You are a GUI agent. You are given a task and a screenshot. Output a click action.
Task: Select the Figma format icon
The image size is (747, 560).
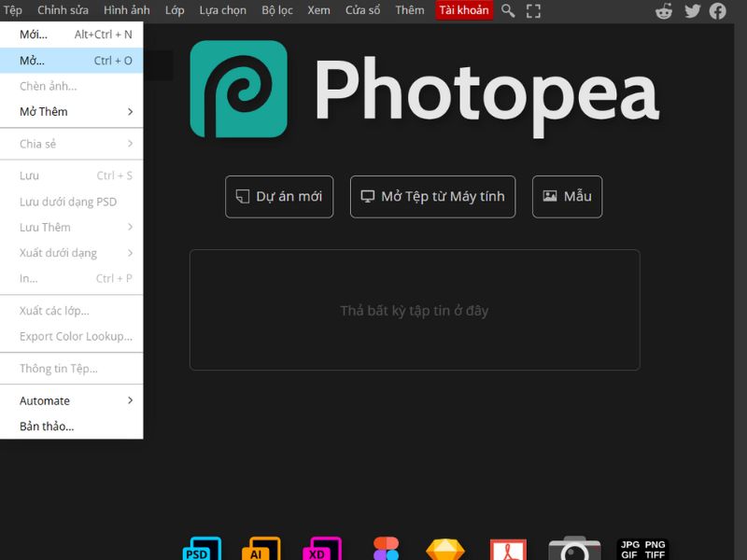386,548
